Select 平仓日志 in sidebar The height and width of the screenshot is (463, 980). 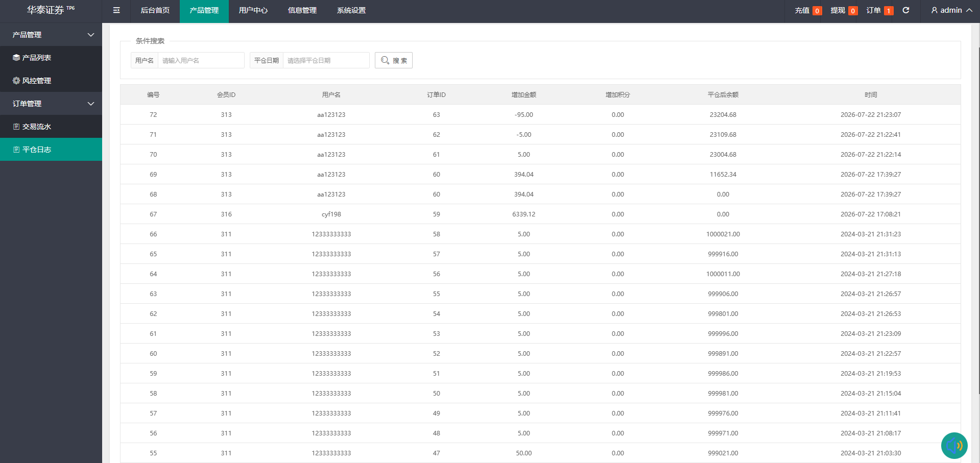[x=51, y=150]
